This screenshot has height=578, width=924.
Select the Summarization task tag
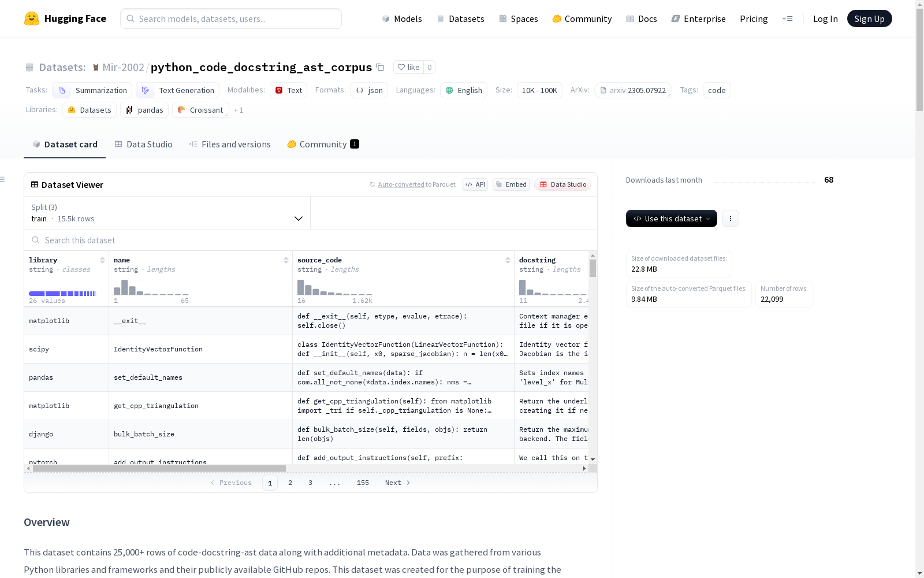click(92, 90)
